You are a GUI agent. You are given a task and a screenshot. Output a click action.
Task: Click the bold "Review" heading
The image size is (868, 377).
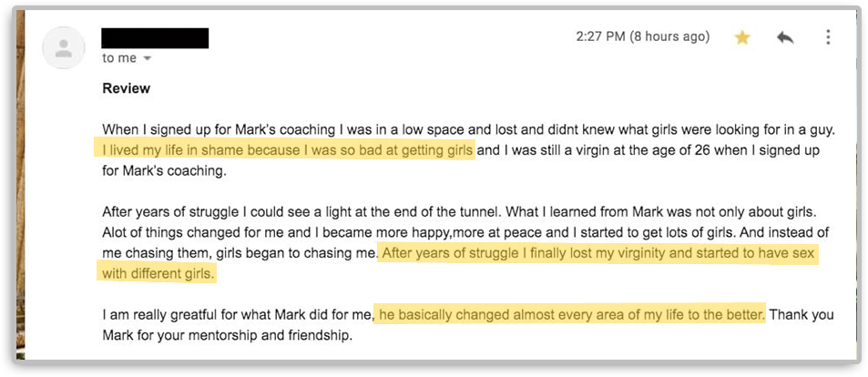click(127, 88)
